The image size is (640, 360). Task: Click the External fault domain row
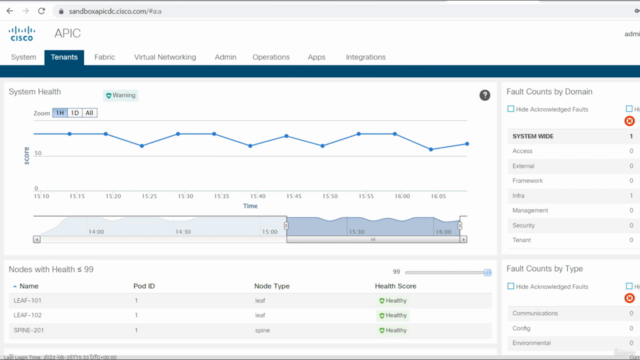tap(573, 166)
